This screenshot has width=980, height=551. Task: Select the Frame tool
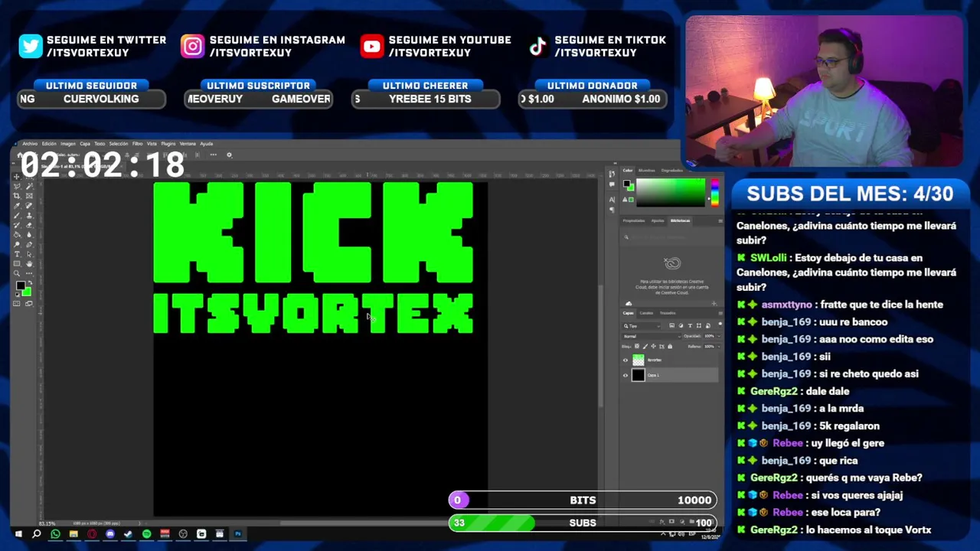pos(29,196)
